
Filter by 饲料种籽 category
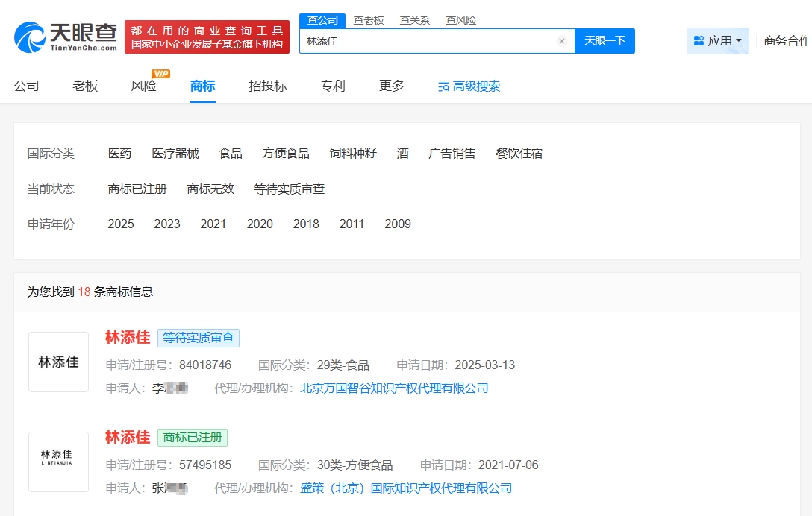(353, 153)
